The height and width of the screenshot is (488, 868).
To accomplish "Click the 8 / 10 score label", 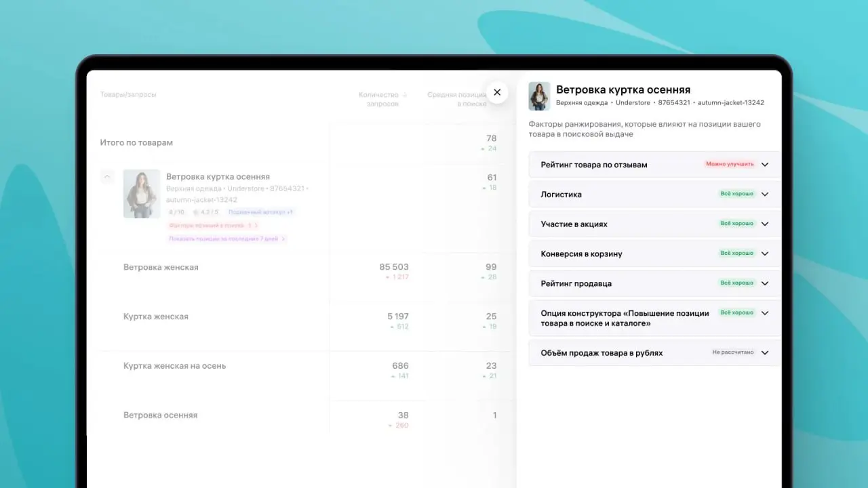I will (176, 212).
